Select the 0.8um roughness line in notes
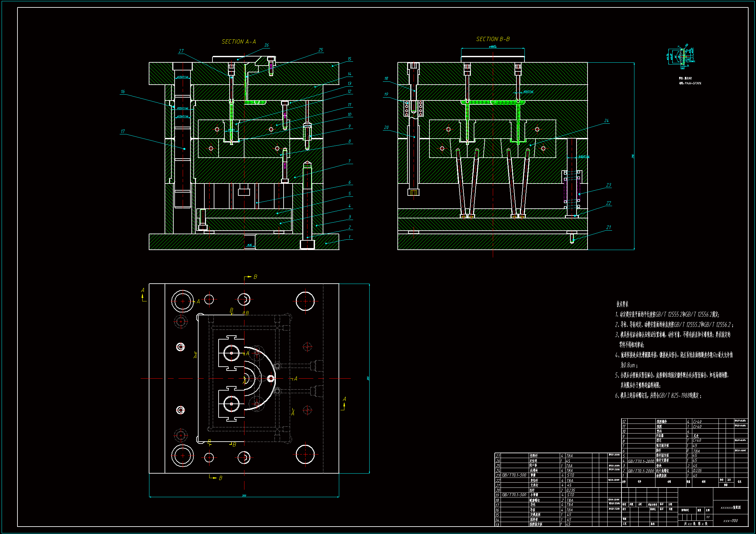 tap(629, 365)
